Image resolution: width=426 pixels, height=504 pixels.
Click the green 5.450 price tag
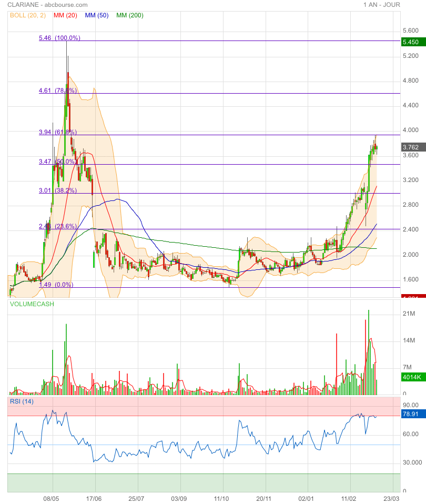pos(413,42)
